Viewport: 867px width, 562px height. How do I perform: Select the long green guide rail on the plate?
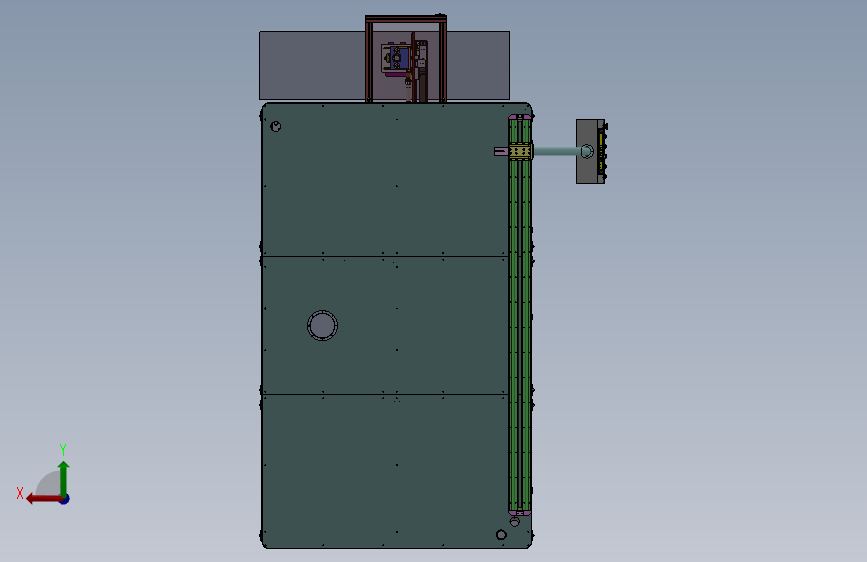pos(520,315)
